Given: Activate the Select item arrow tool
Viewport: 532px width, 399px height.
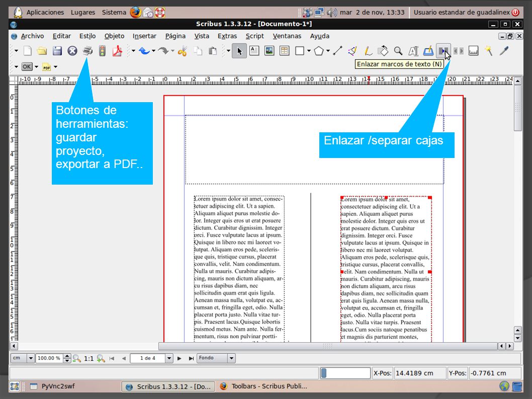Looking at the screenshot, I should (x=239, y=51).
